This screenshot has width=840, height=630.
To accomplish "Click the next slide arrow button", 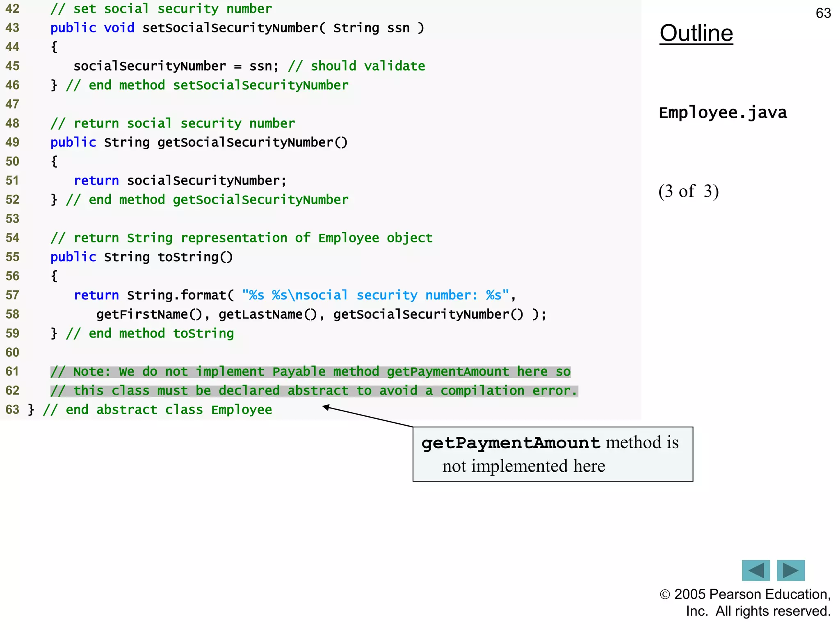I will [x=790, y=570].
